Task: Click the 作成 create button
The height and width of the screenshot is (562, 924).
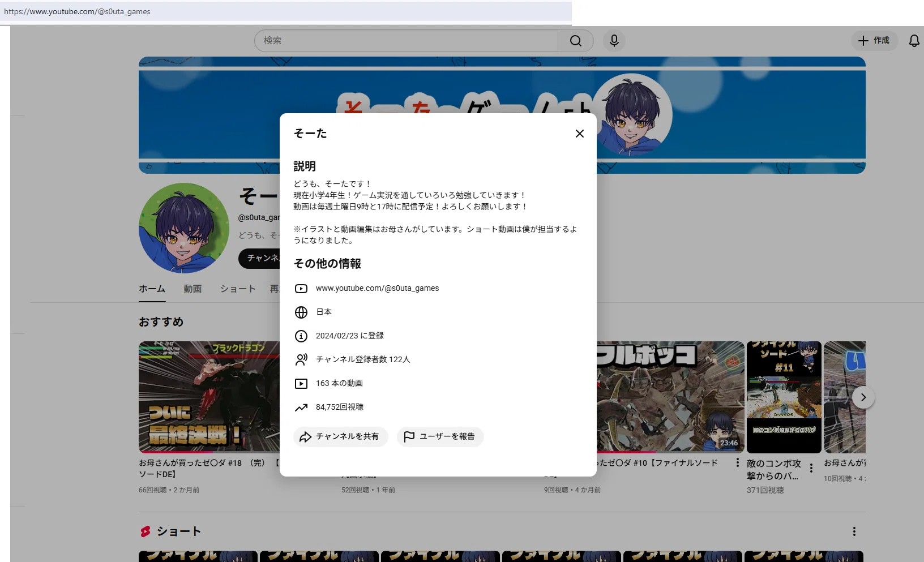Action: pos(874,41)
